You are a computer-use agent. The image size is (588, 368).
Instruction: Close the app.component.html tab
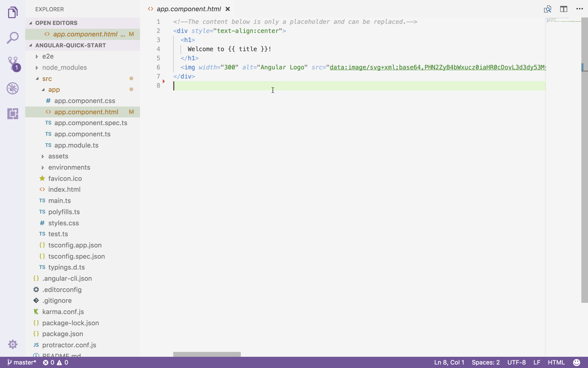(228, 9)
